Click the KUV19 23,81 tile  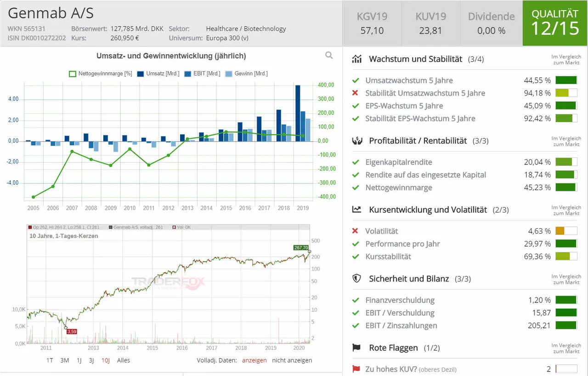pyautogui.click(x=430, y=23)
